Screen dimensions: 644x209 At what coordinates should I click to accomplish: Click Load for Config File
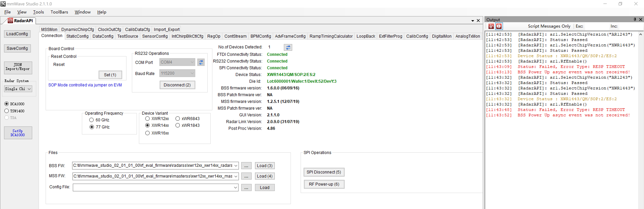coord(265,187)
